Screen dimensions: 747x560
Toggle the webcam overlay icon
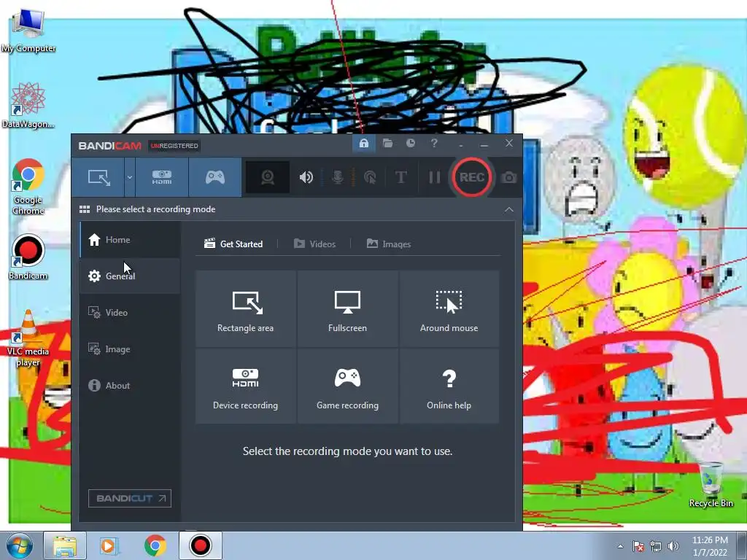pyautogui.click(x=268, y=177)
